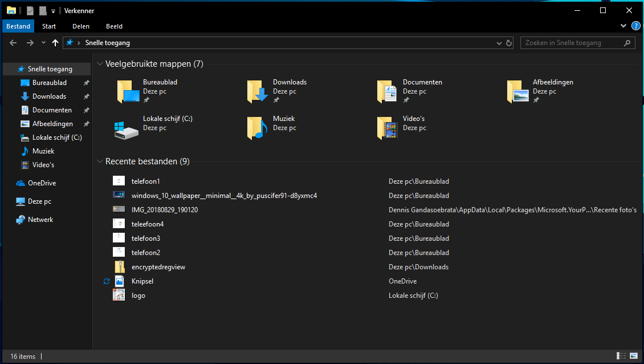Focus the Zoeken in Snelle toegang field
The width and height of the screenshot is (644, 364).
point(577,43)
